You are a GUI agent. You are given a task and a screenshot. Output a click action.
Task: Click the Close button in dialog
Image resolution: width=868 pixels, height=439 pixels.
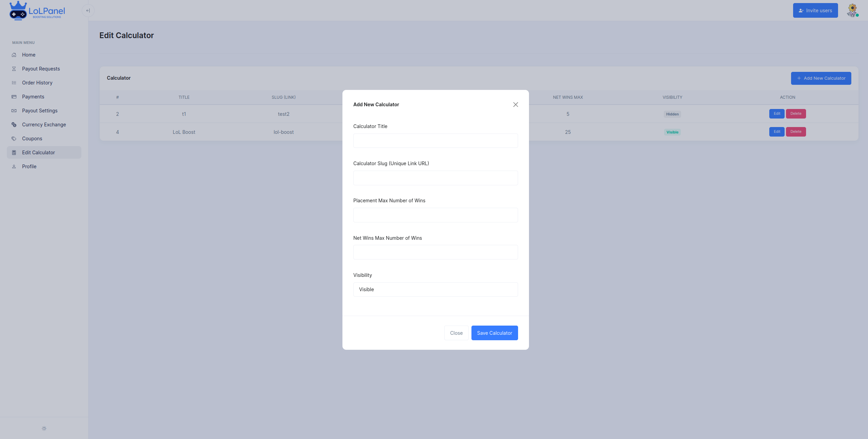tap(456, 333)
